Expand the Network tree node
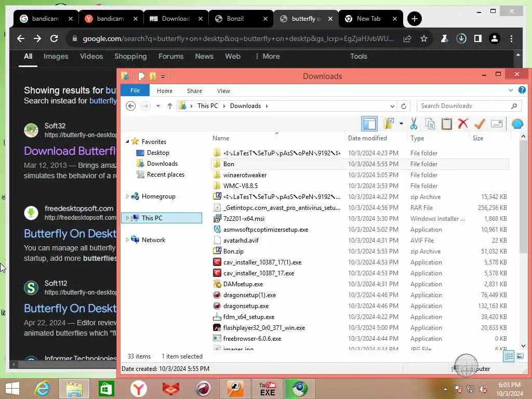The width and height of the screenshot is (532, 399). [x=127, y=240]
